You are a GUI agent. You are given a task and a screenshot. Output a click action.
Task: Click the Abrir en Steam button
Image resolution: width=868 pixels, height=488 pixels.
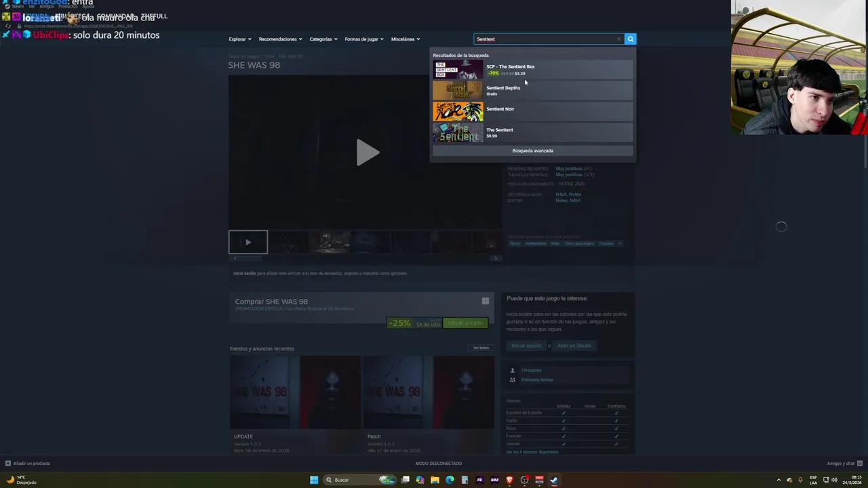(x=574, y=346)
